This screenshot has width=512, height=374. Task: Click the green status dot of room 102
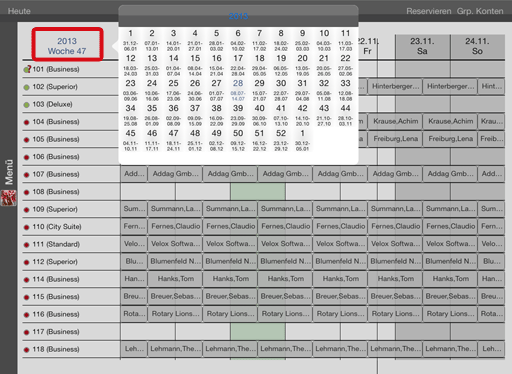pos(27,87)
